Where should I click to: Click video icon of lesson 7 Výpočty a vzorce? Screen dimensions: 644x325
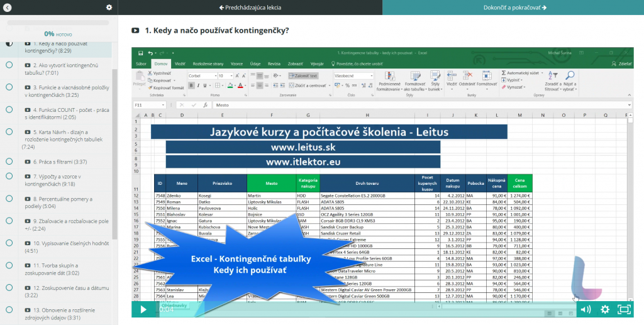[x=28, y=177]
